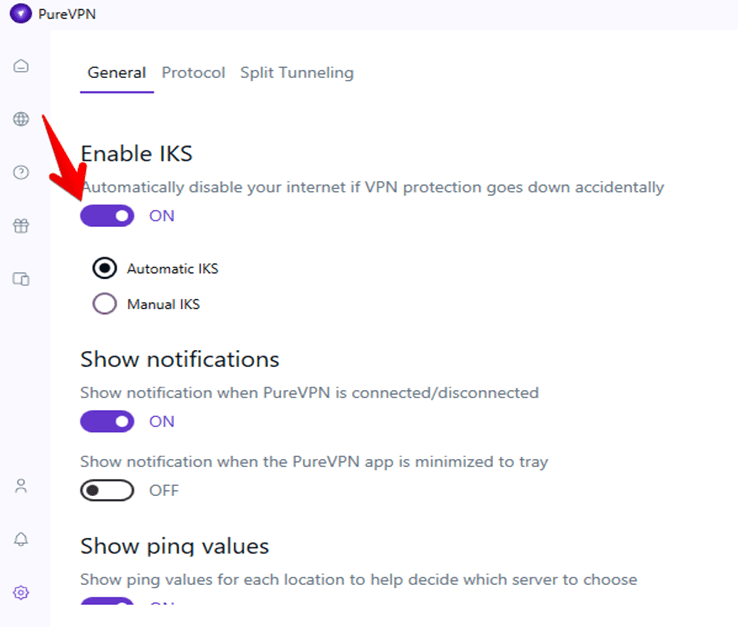
Task: Switch to the Split Tunneling tab
Action: pyautogui.click(x=296, y=73)
